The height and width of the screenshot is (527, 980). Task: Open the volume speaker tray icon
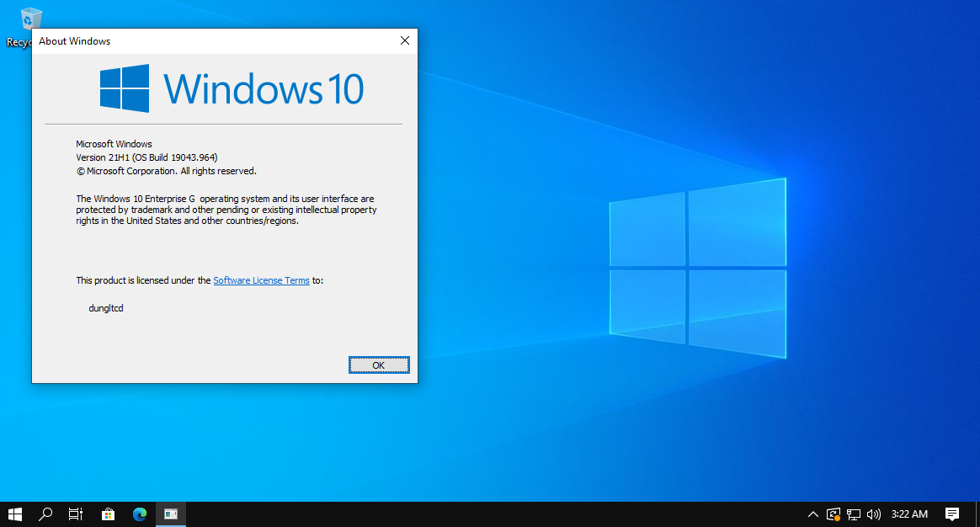pyautogui.click(x=874, y=514)
